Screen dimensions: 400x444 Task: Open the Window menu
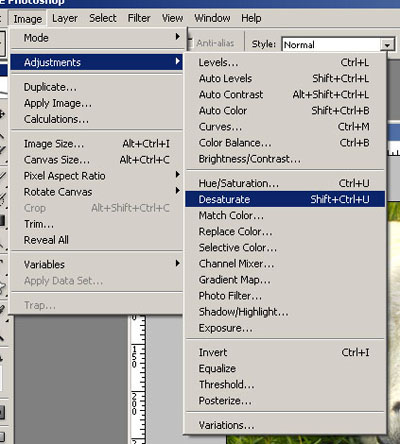click(x=212, y=18)
